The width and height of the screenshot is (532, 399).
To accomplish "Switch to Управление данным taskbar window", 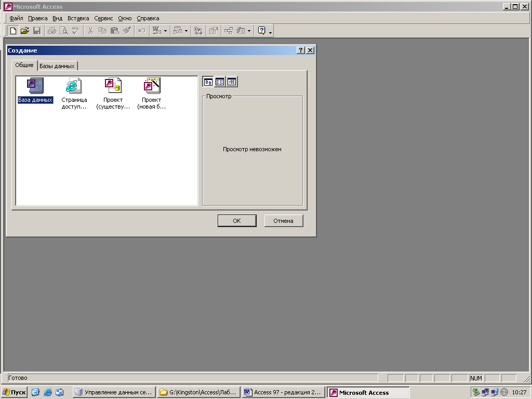I will 114,392.
